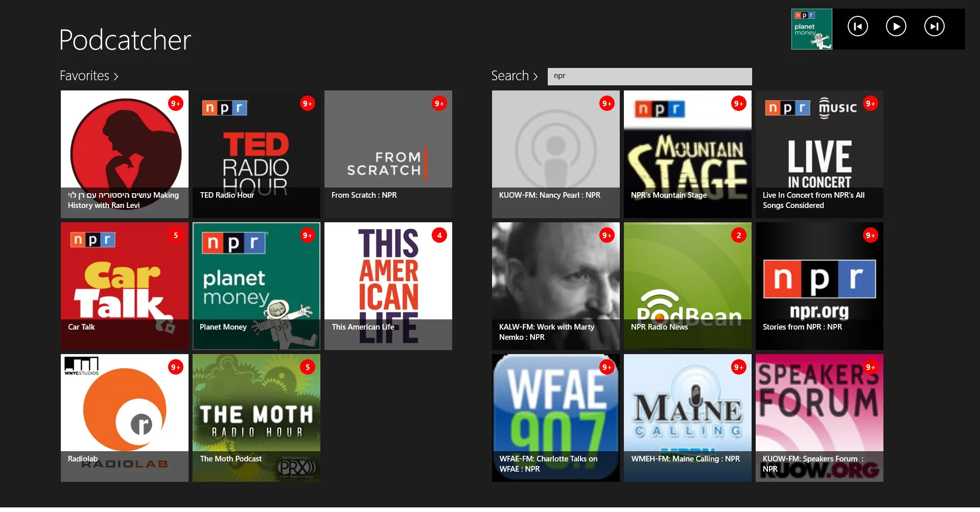Click the 9+ badge on TED Radio Hour
980x512 pixels.
[308, 104]
